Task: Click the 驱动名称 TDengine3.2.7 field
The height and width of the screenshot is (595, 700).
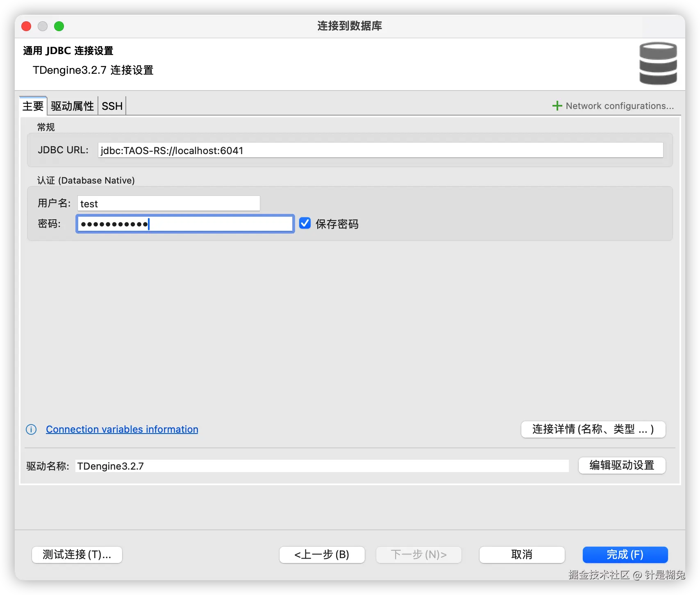Action: click(322, 466)
